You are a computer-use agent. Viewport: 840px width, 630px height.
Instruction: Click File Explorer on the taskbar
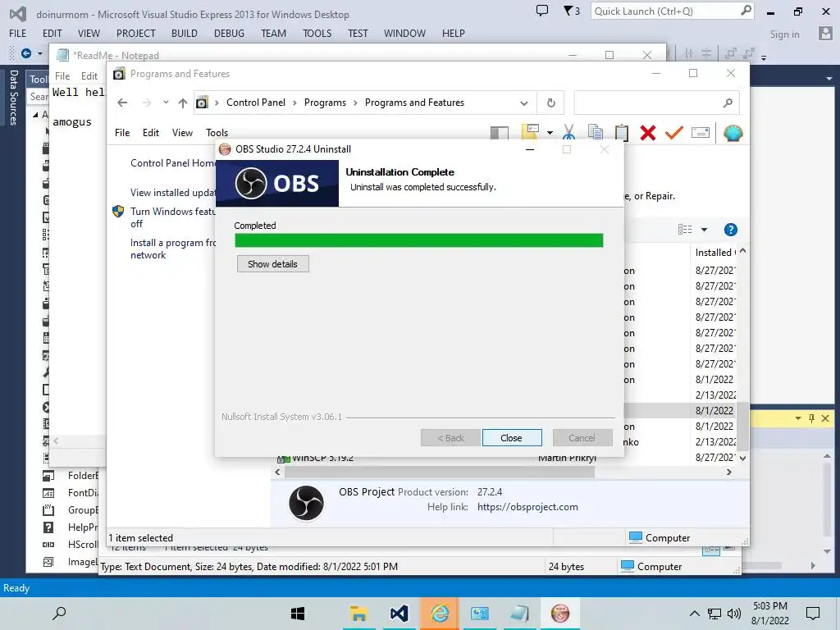click(358, 614)
